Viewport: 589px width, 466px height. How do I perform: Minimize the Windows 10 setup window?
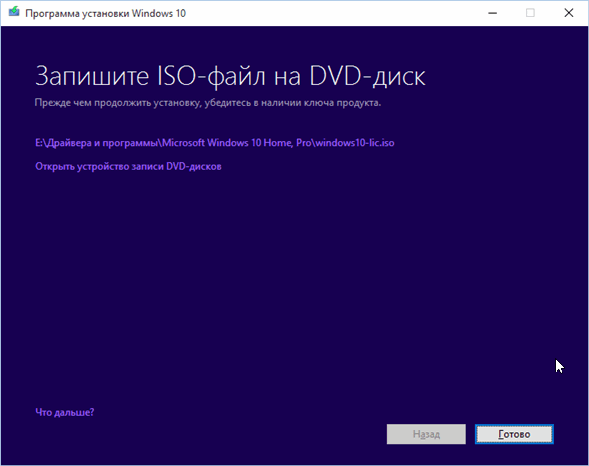coord(492,13)
